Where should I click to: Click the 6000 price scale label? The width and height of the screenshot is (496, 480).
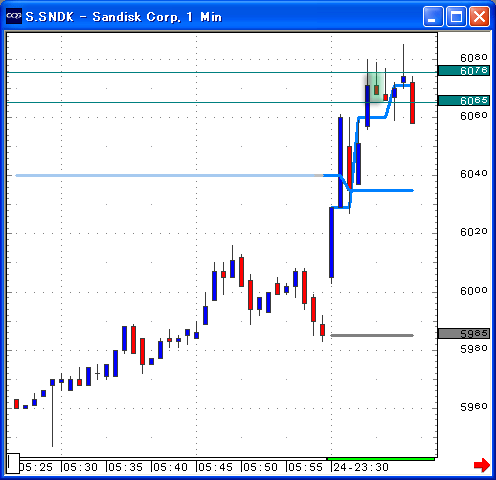click(x=474, y=291)
